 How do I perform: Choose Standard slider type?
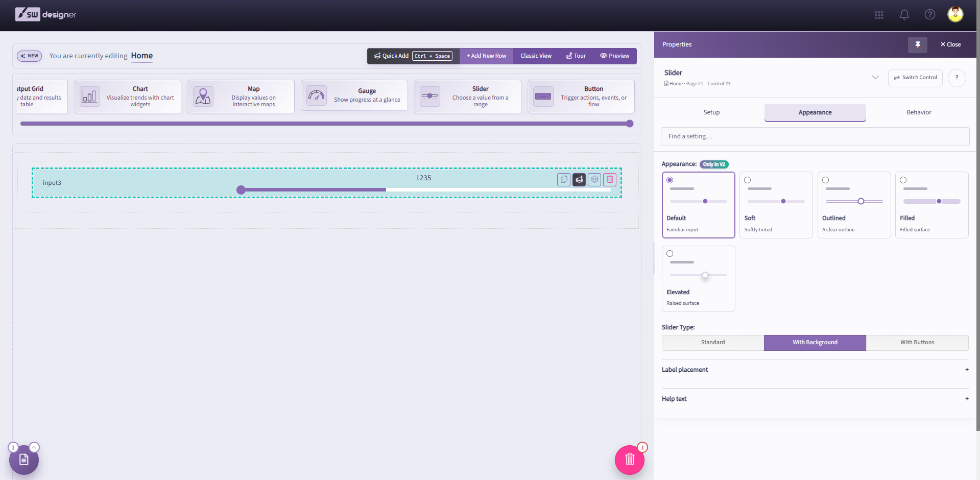pyautogui.click(x=713, y=343)
